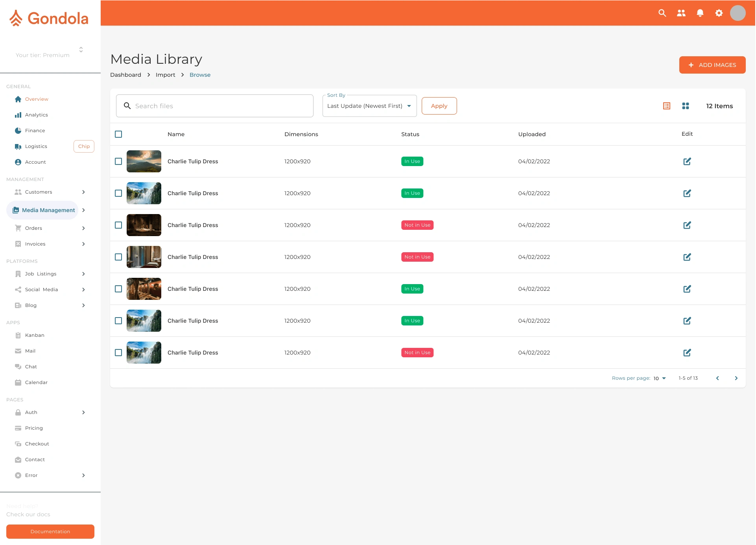756x545 pixels.
Task: Switch to grid view icon
Action: (x=685, y=106)
